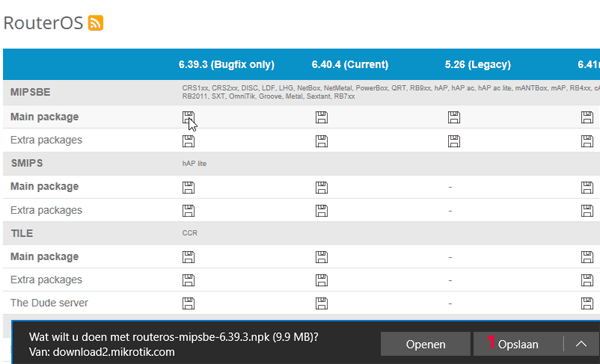Download TILE Dude server in 6.41 column
600x364 pixels.
point(587,304)
